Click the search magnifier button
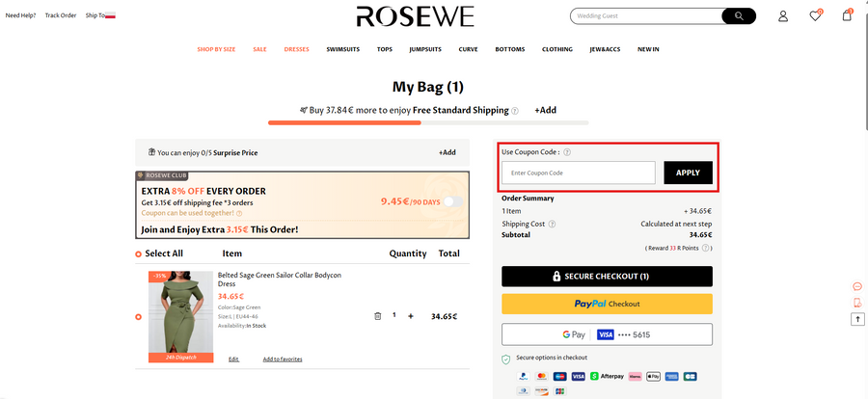The image size is (868, 399). (739, 16)
